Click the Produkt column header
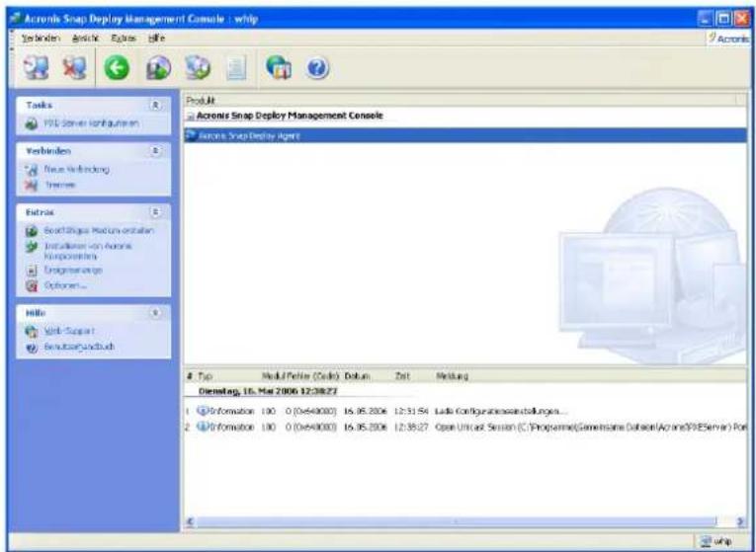 click(x=461, y=100)
